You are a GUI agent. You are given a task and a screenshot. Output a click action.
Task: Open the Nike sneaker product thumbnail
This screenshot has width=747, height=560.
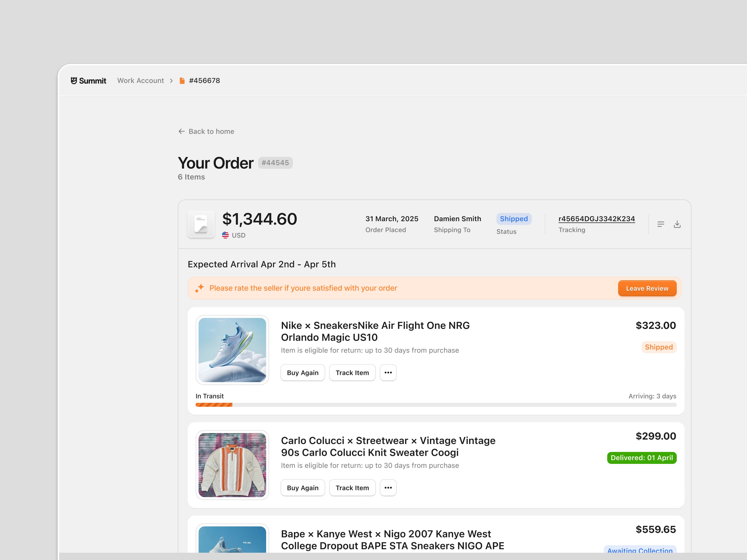pyautogui.click(x=232, y=350)
